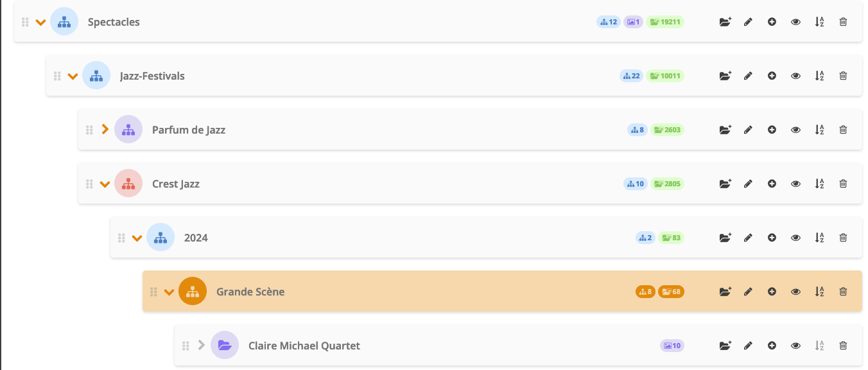Screen dimensions: 868x370
Task: Delete the Claire Michael Quartet album
Action: 843,346
